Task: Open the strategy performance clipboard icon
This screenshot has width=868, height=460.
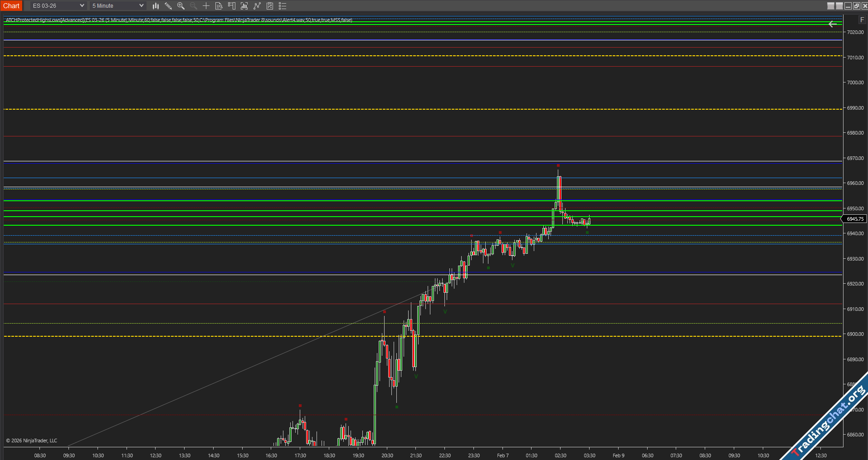Action: (x=270, y=6)
